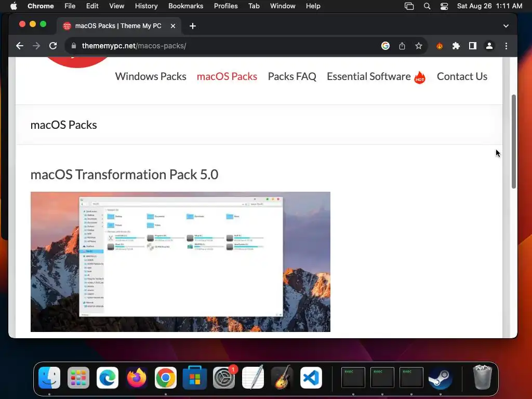Toggle the Chrome side panel

click(x=473, y=46)
